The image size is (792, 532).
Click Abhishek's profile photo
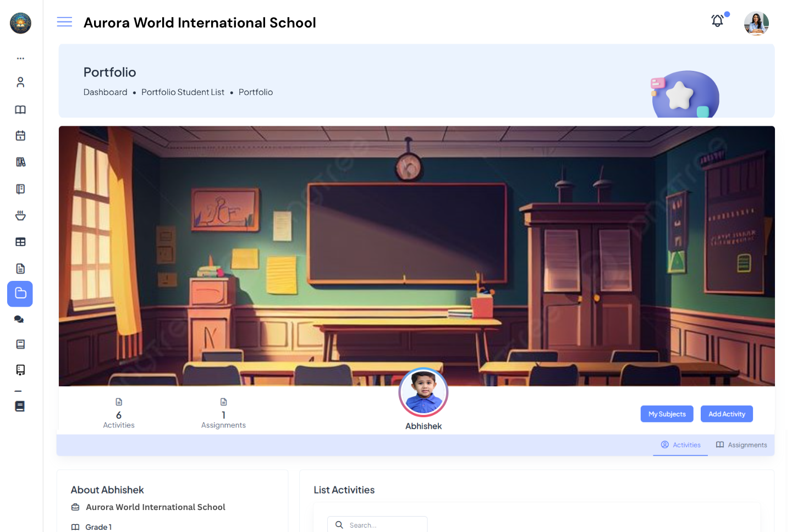click(x=423, y=392)
